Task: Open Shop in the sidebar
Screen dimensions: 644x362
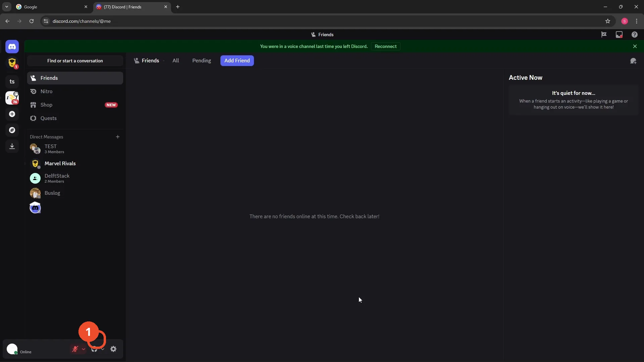Action: (x=75, y=105)
